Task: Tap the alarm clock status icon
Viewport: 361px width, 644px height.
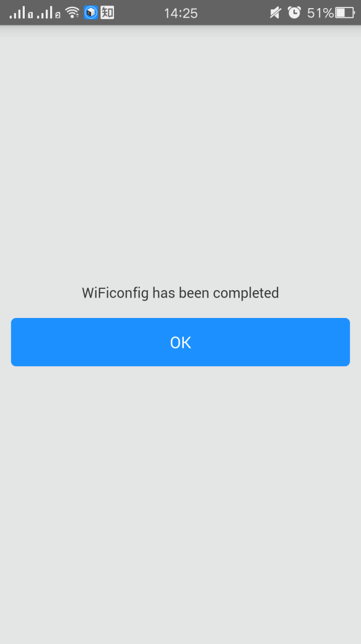Action: [x=294, y=13]
